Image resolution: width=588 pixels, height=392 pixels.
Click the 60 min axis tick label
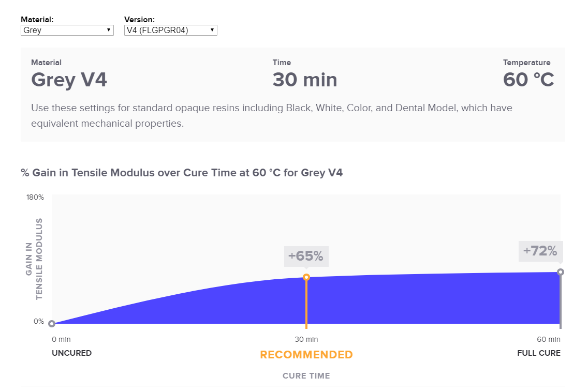(549, 339)
